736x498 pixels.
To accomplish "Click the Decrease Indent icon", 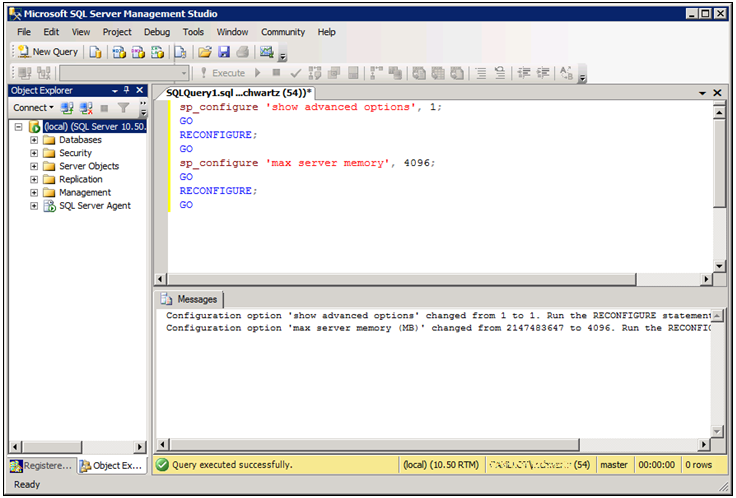I will pos(523,73).
